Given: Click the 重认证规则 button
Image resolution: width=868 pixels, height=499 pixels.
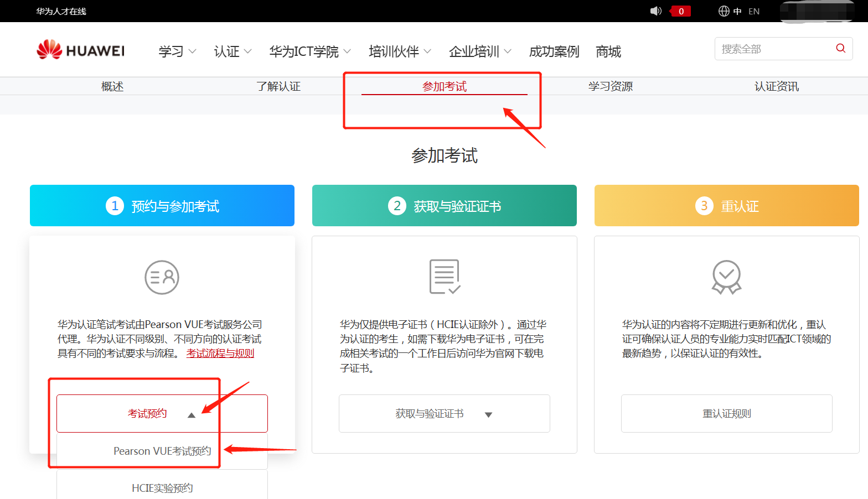Looking at the screenshot, I should point(727,413).
